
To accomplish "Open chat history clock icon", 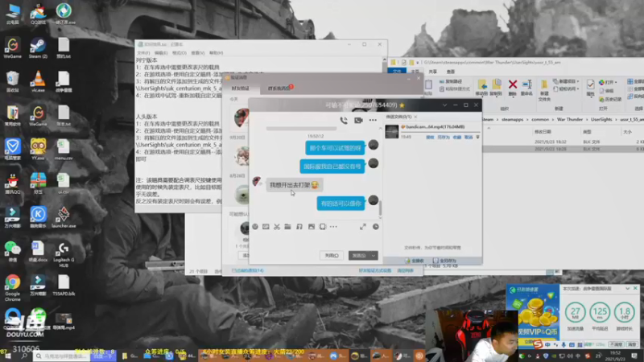I will click(375, 227).
